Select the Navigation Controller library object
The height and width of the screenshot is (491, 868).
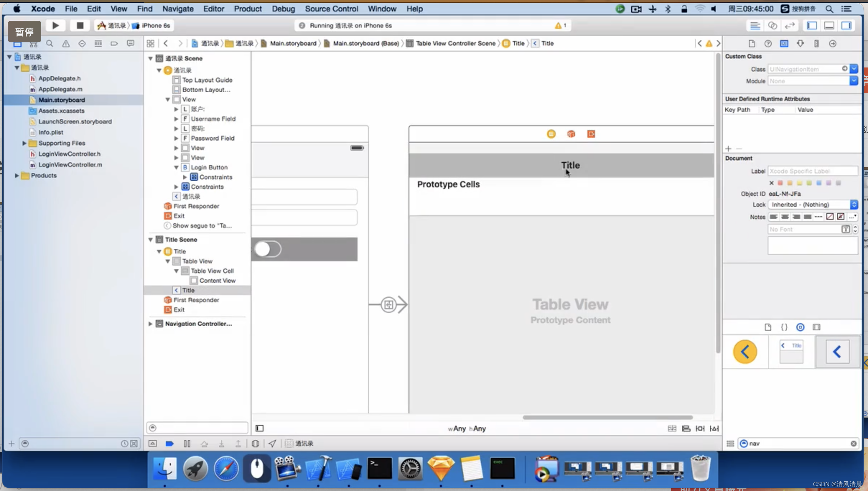(x=745, y=352)
